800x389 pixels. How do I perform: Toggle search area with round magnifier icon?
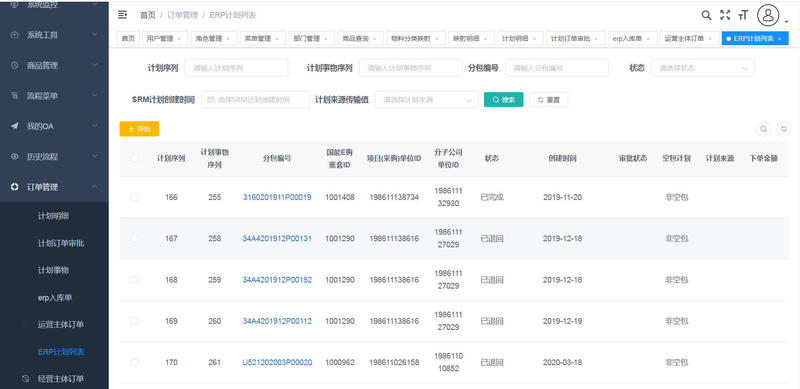point(763,129)
